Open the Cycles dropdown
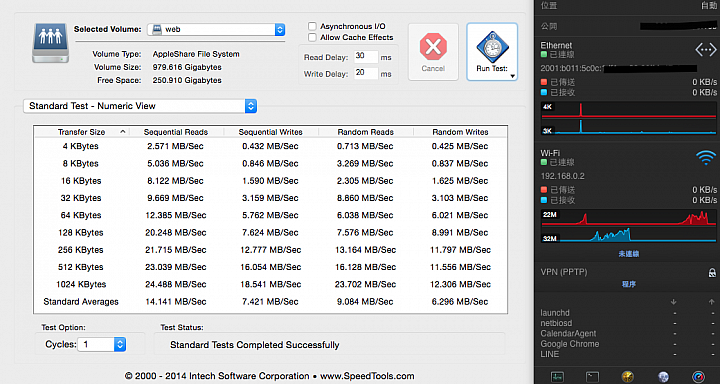Viewport: 720px width, 384px height. tap(101, 344)
